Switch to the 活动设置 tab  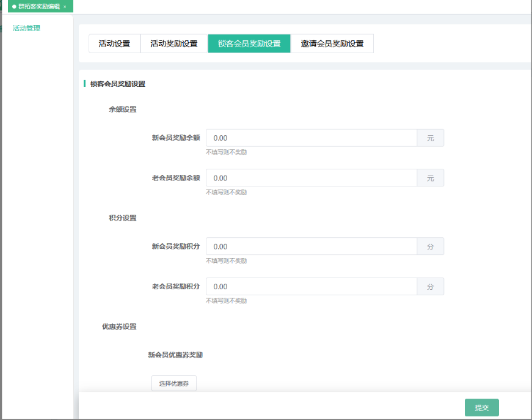click(x=114, y=44)
